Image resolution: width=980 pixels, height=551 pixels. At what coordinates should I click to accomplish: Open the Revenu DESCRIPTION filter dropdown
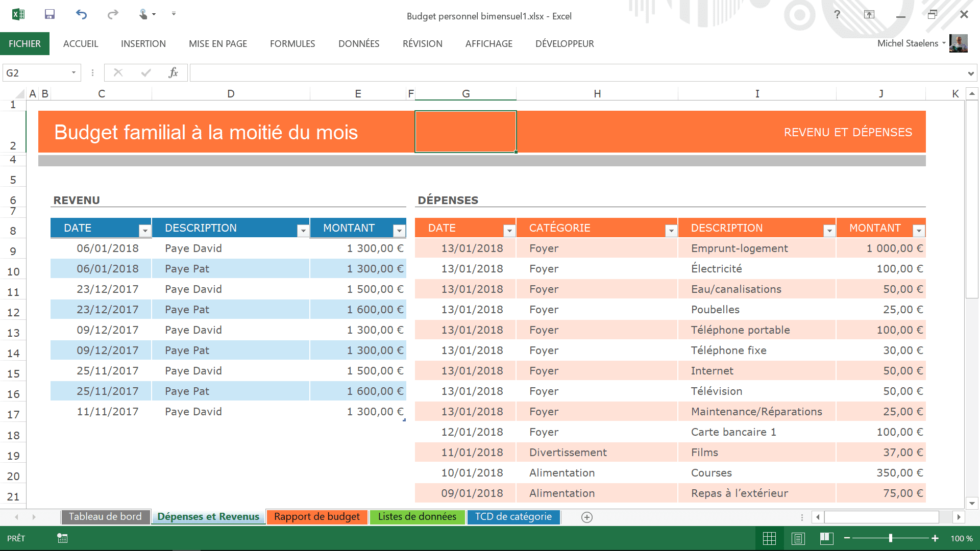pyautogui.click(x=303, y=231)
